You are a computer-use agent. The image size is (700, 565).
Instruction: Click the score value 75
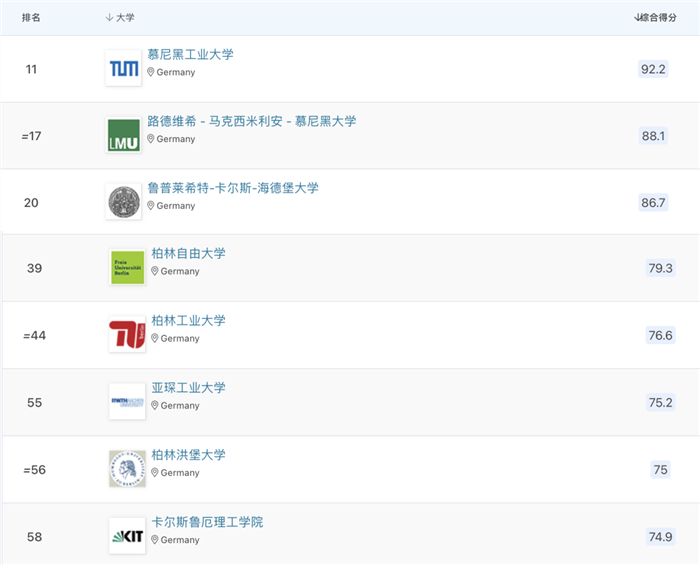click(x=660, y=469)
